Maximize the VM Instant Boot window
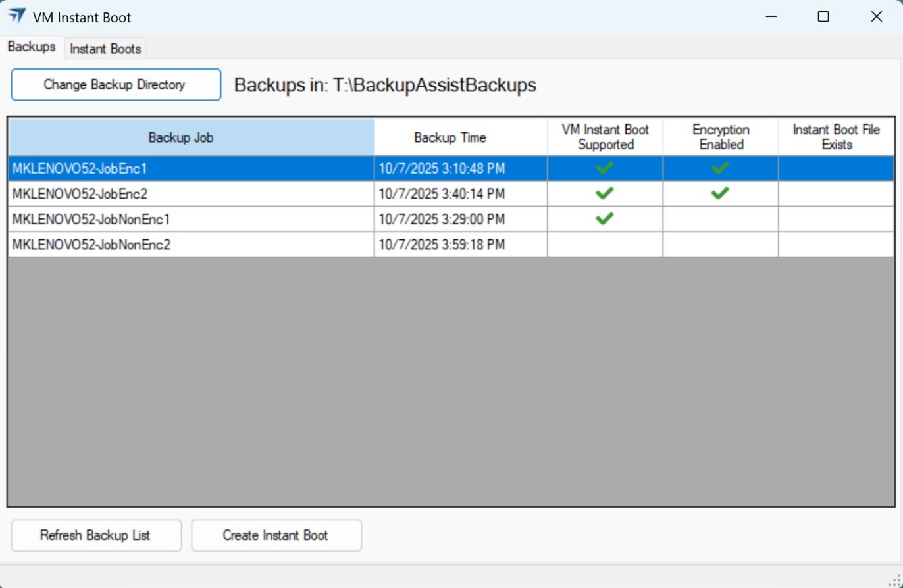 click(x=823, y=17)
